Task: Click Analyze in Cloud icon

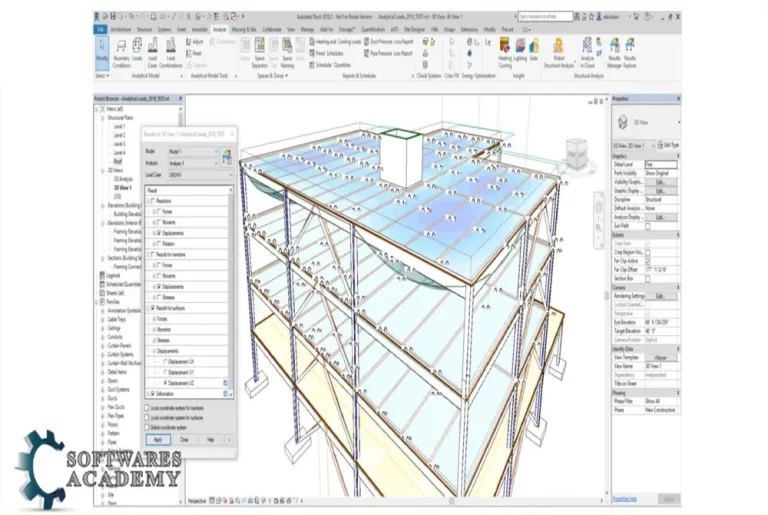Action: click(x=587, y=53)
